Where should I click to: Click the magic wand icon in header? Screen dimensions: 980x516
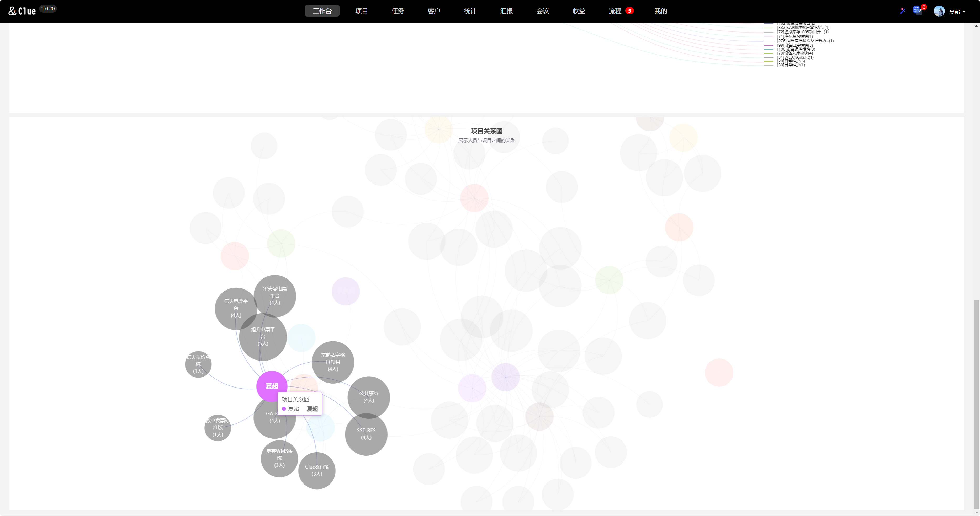click(x=903, y=11)
